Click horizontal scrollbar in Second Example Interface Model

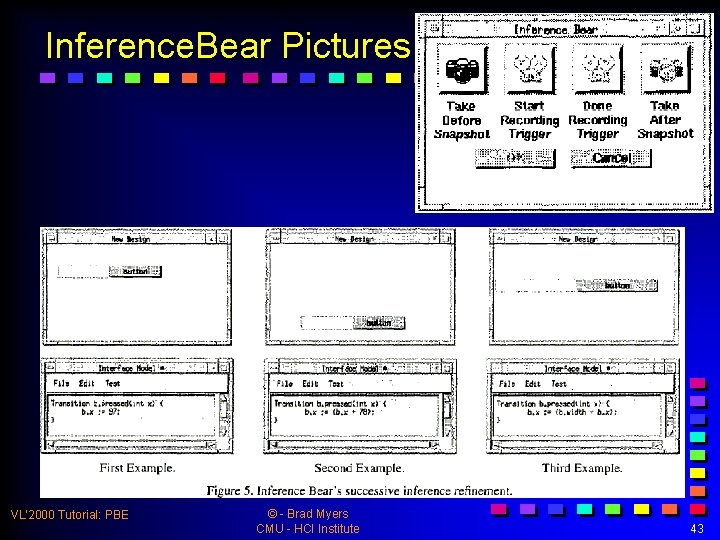355,444
